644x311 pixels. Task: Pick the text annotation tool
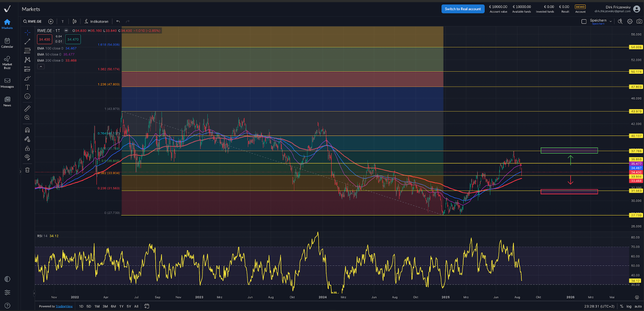[27, 87]
